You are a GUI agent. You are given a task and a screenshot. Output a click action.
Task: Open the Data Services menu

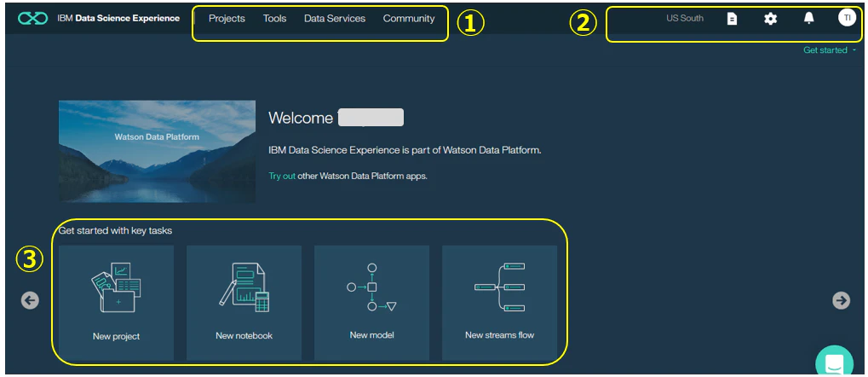pos(335,18)
